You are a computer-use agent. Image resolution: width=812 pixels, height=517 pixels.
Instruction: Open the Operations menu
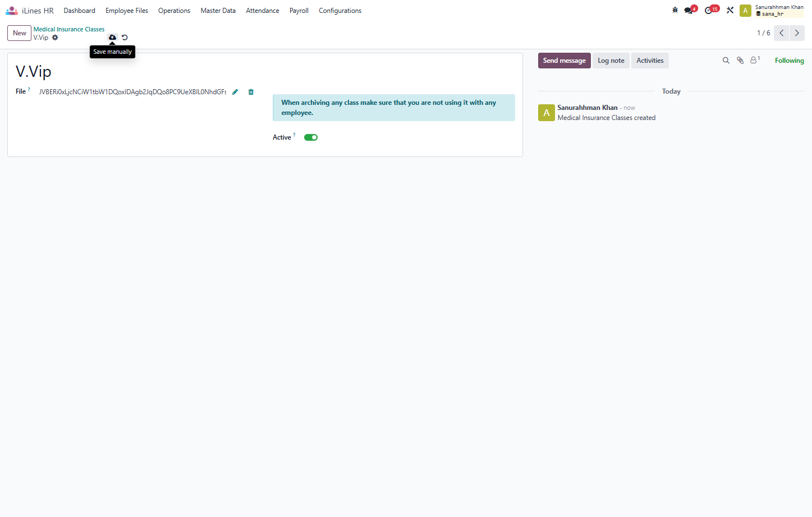(174, 11)
